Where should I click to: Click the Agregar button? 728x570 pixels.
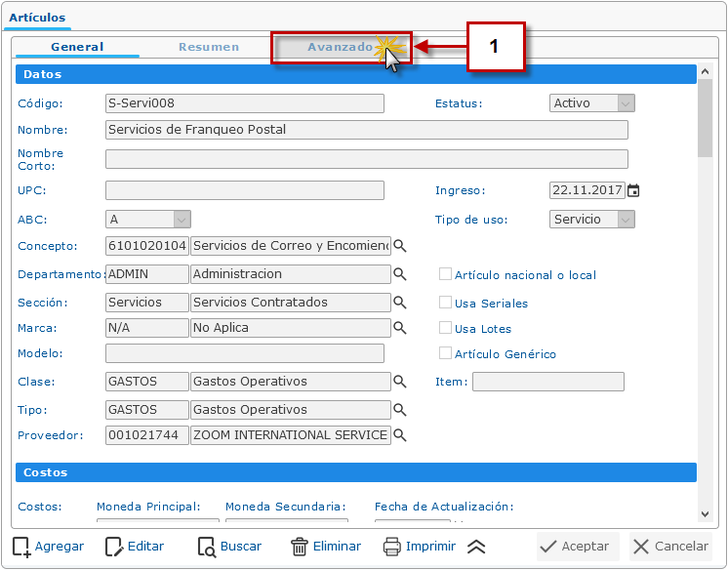pos(48,547)
